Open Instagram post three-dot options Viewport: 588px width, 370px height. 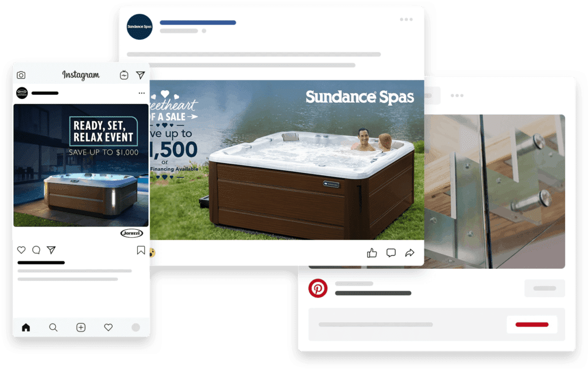tap(141, 93)
